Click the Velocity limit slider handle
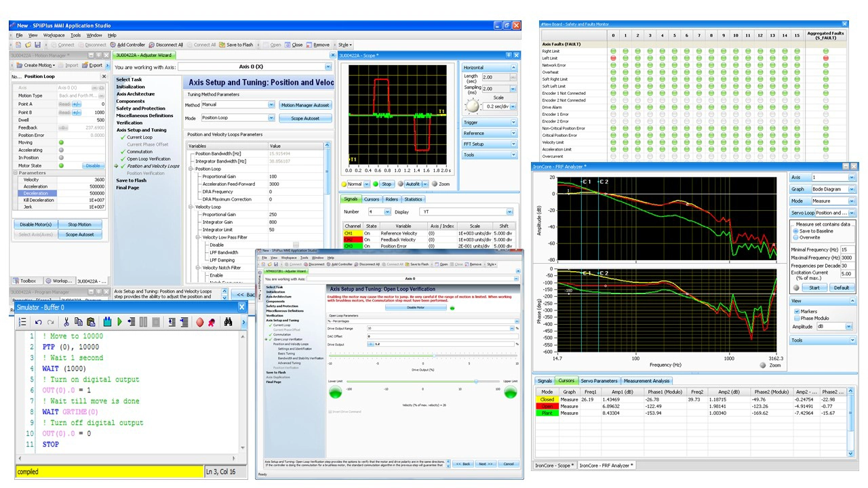This screenshot has width=868, height=488. point(476,382)
